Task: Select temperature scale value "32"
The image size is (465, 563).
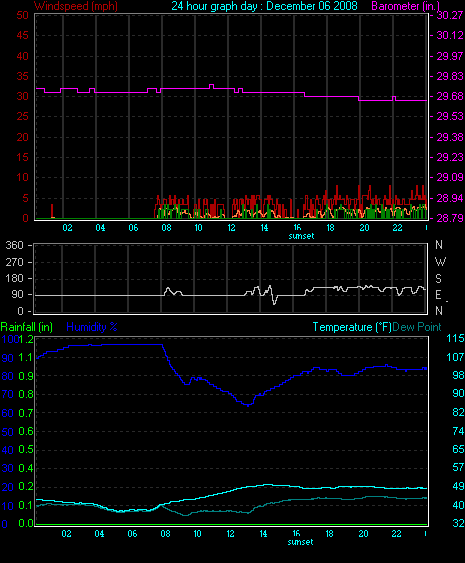Action: [458, 524]
